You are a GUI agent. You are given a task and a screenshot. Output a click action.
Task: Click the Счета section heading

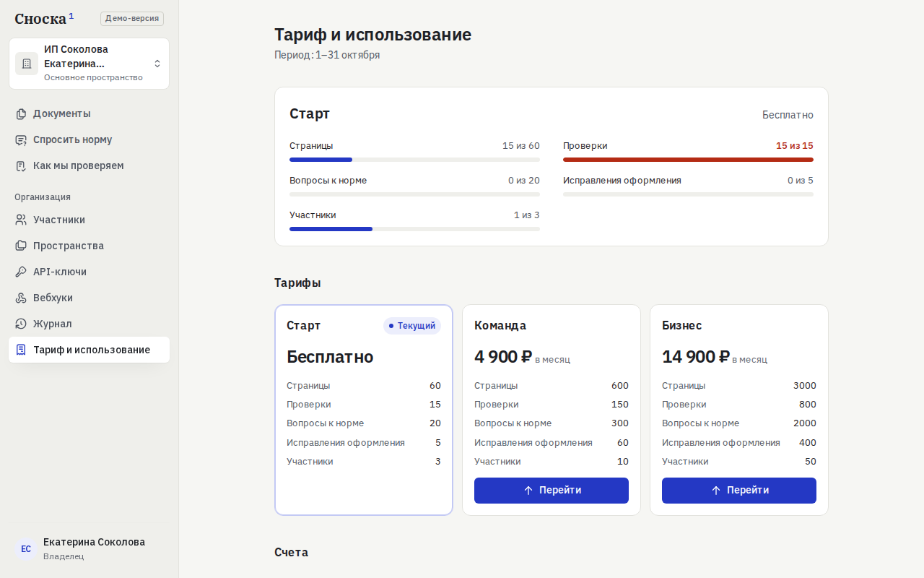coord(291,552)
